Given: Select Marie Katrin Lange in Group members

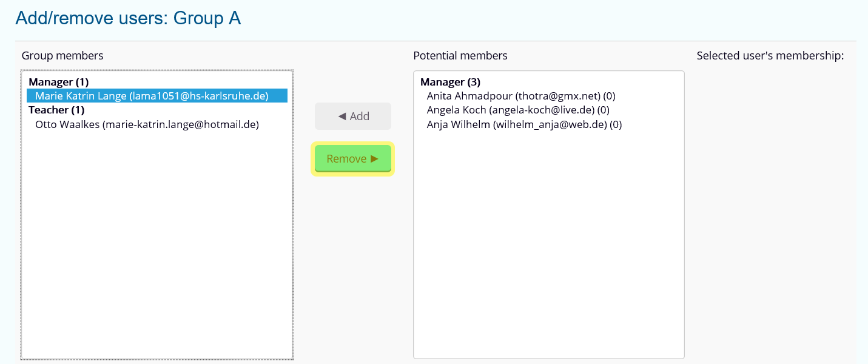Looking at the screenshot, I should click(152, 96).
